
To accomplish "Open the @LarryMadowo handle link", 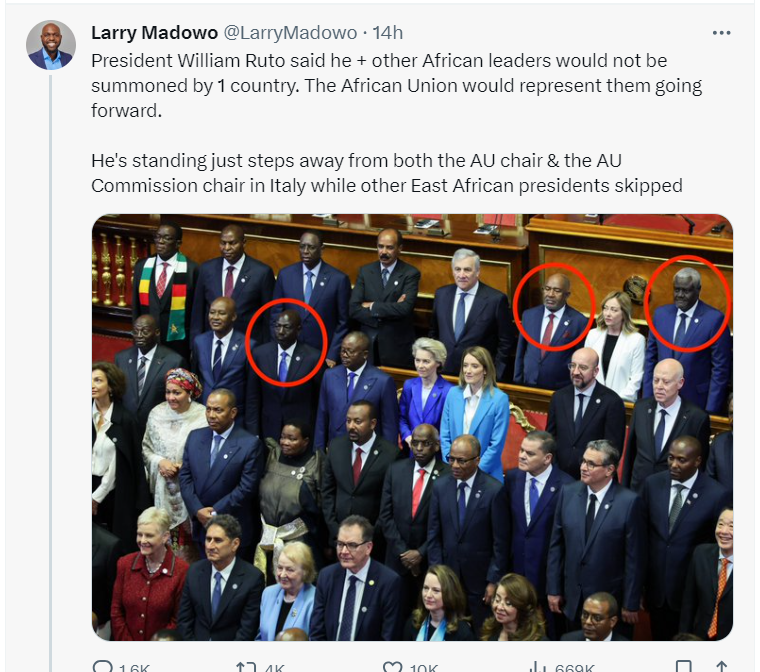I will point(290,33).
